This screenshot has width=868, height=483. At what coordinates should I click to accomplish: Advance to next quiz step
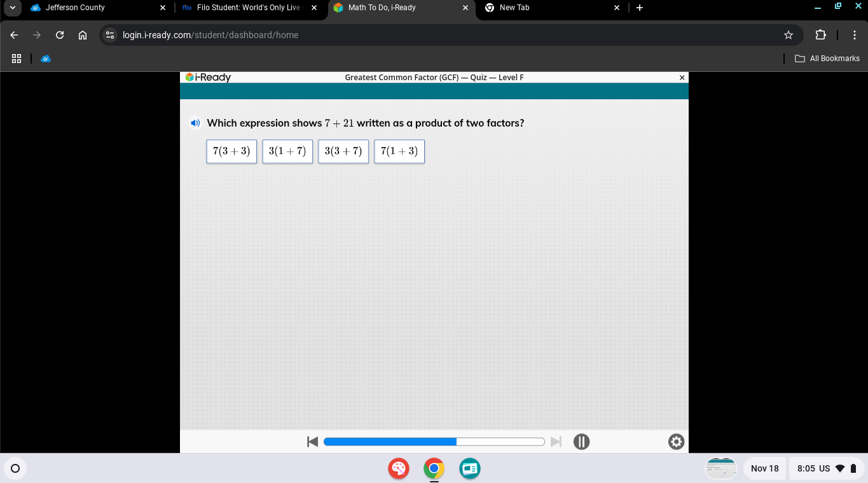click(x=556, y=442)
